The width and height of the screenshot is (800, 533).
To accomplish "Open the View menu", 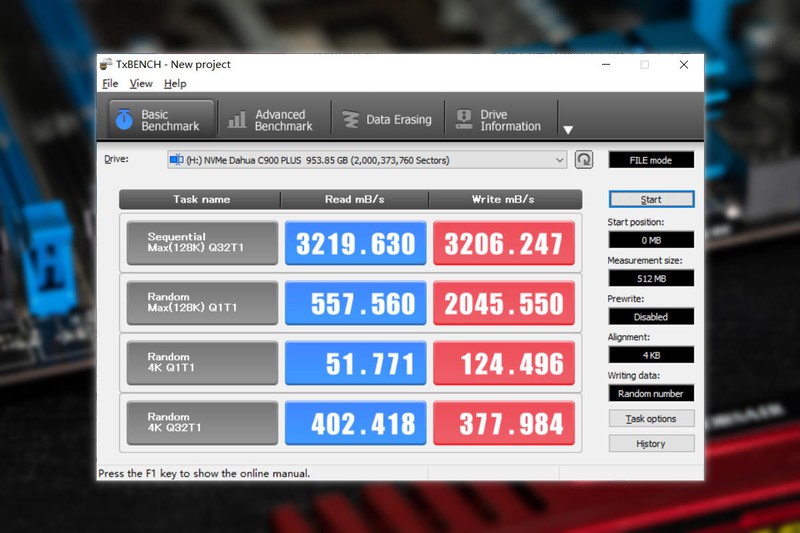I will click(141, 84).
